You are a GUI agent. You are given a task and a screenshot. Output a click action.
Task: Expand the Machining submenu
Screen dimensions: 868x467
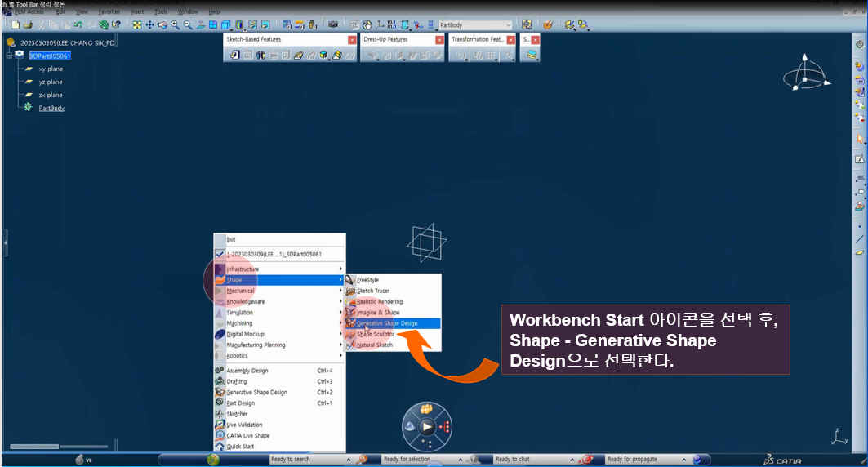point(279,323)
